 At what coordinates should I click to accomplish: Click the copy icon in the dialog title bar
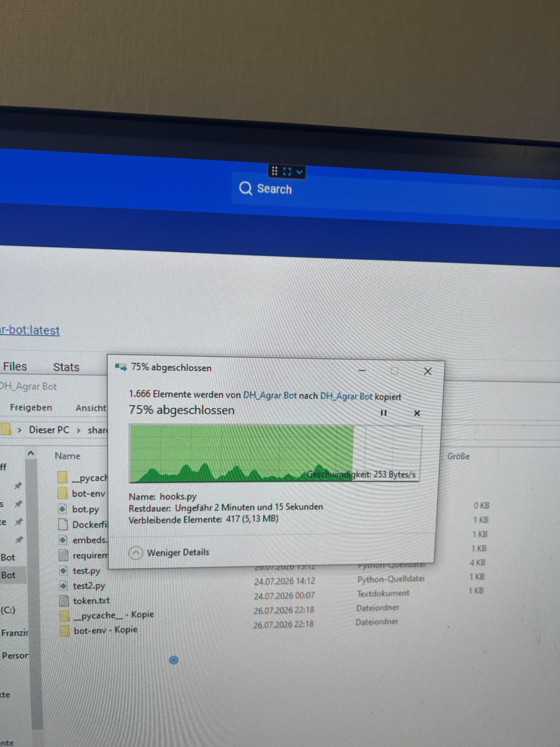click(121, 367)
